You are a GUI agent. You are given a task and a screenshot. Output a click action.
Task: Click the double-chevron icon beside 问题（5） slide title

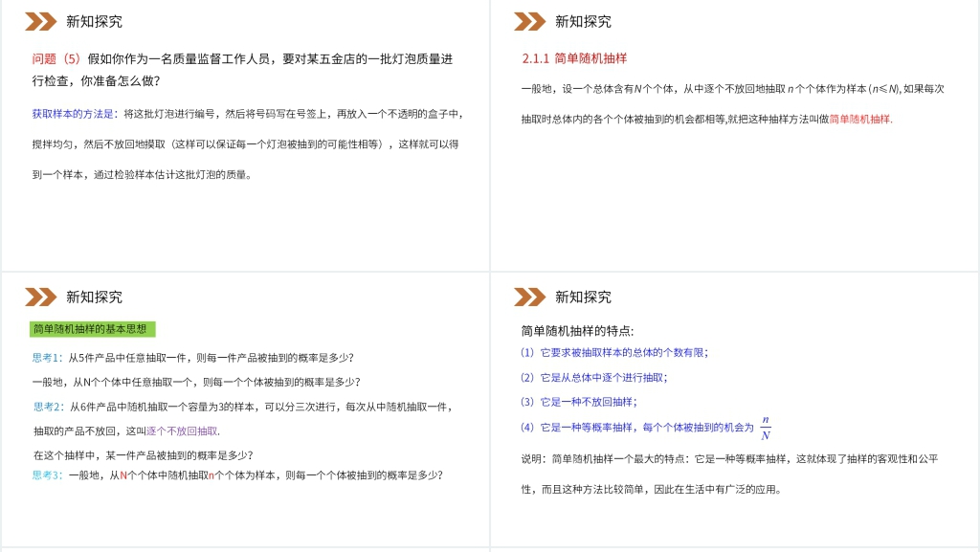tap(40, 22)
